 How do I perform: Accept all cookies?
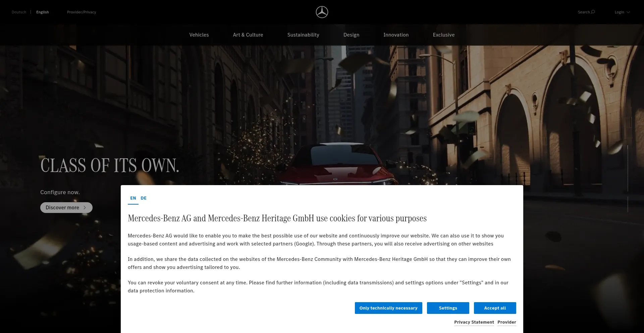pos(495,308)
